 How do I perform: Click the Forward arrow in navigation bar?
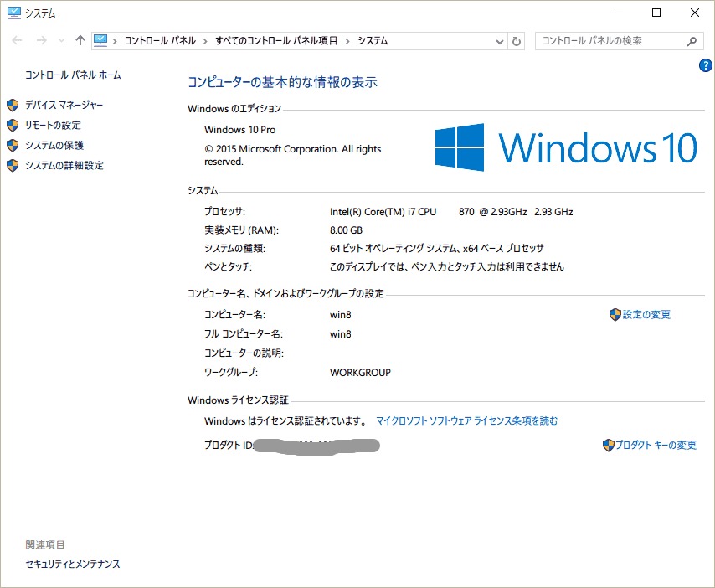40,40
